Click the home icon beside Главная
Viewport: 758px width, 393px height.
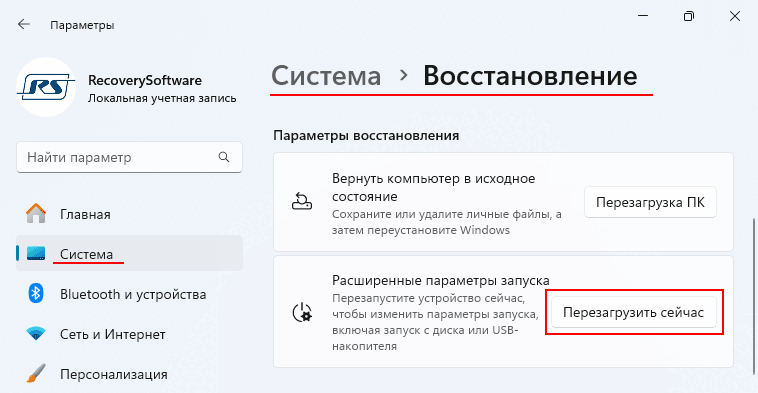click(36, 213)
